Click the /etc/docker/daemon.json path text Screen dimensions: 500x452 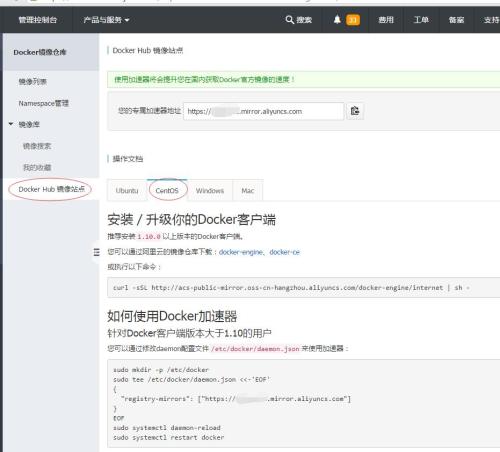255,349
